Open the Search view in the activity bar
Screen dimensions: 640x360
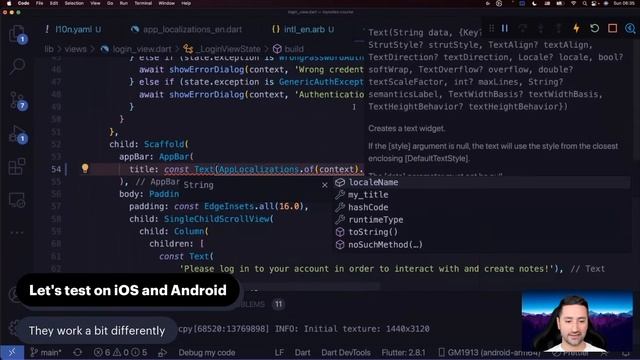[x=17, y=66]
